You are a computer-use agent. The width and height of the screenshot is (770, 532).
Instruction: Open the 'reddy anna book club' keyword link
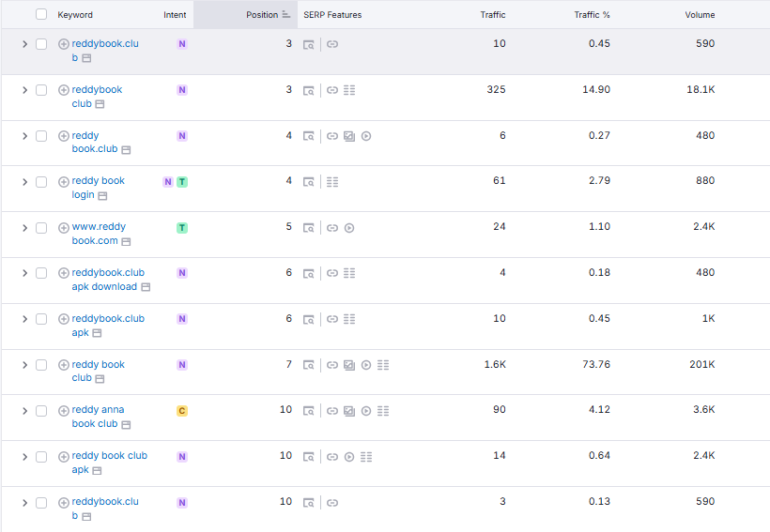pos(98,417)
